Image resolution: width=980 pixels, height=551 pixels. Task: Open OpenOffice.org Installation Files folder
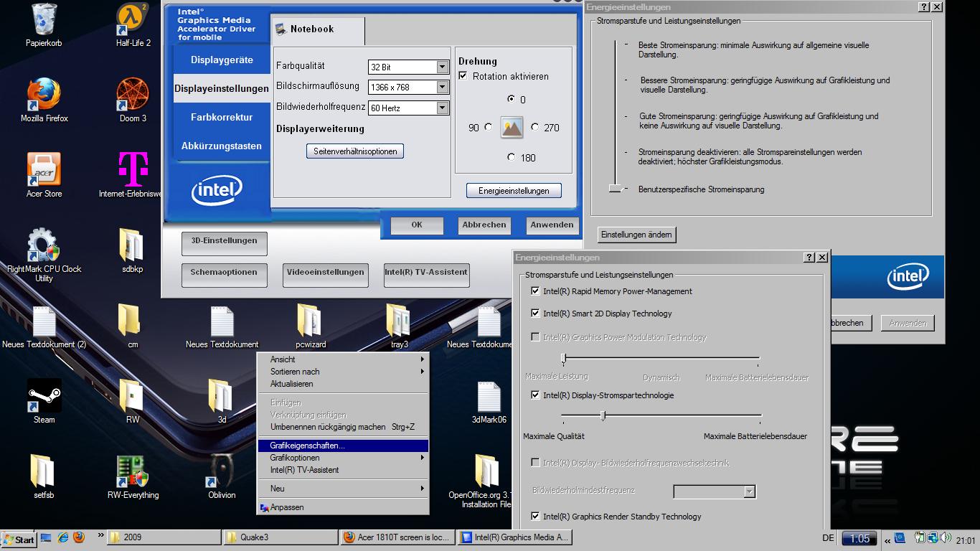(x=486, y=471)
